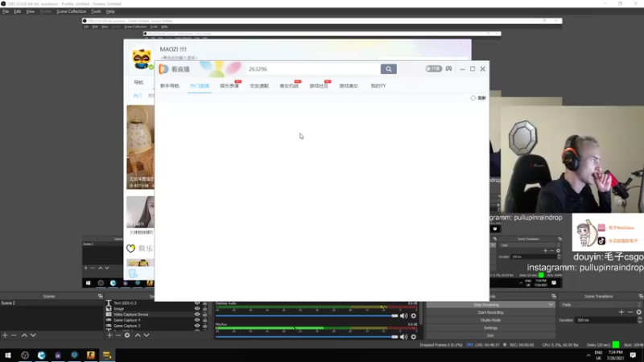Open OBS Scene Collection menu
This screenshot has width=644, height=362.
71,11
